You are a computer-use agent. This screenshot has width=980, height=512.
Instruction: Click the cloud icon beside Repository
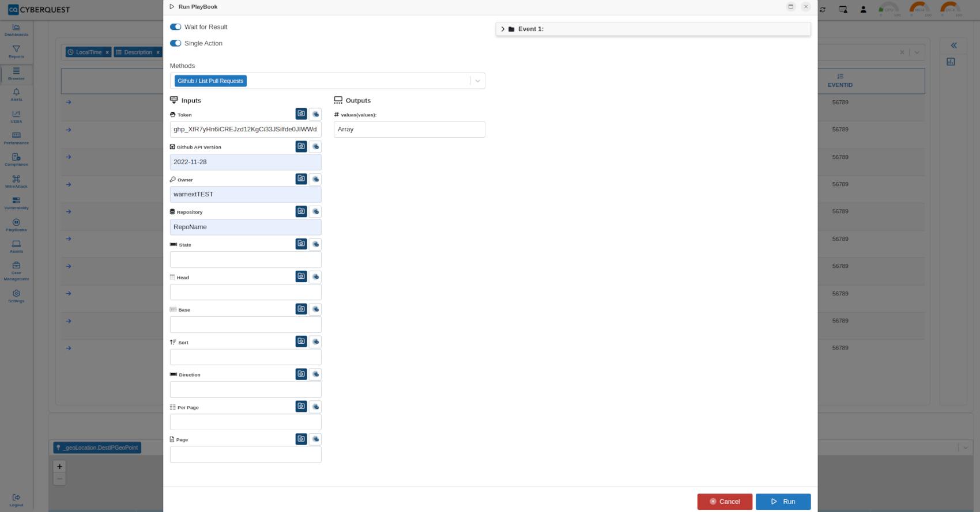pyautogui.click(x=315, y=211)
